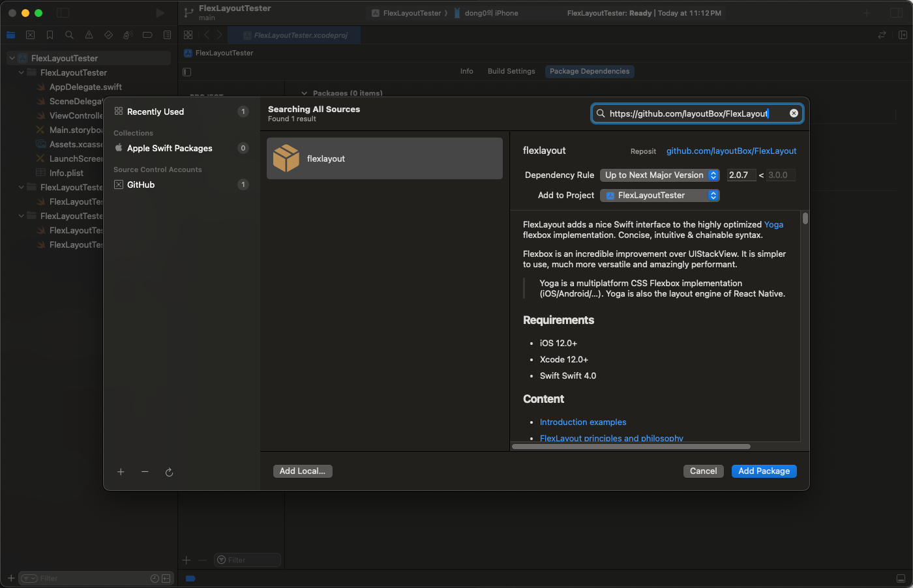Image resolution: width=913 pixels, height=588 pixels.
Task: Click the horizontal scrollbar in the README pane
Action: tap(631, 447)
